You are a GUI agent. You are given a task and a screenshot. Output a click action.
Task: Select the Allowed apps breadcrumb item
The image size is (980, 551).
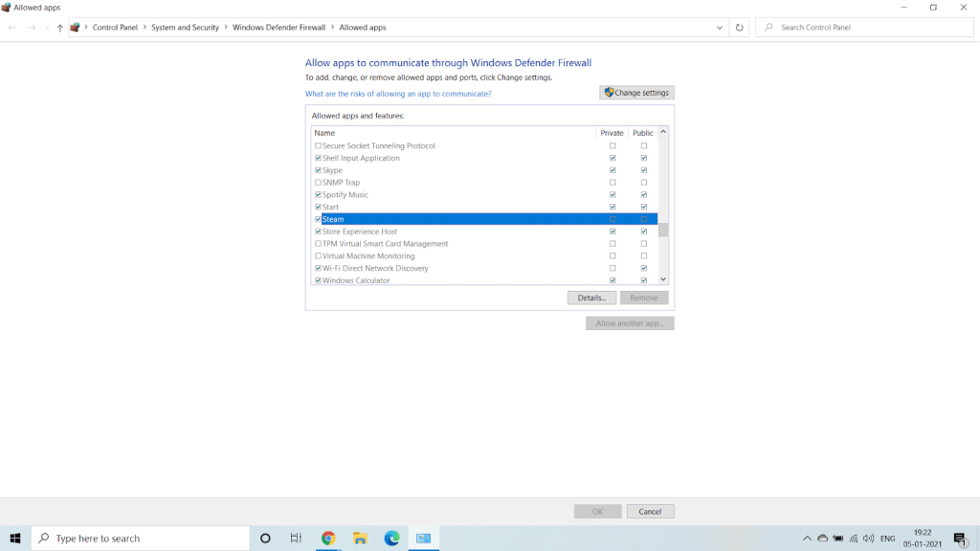[x=363, y=27]
